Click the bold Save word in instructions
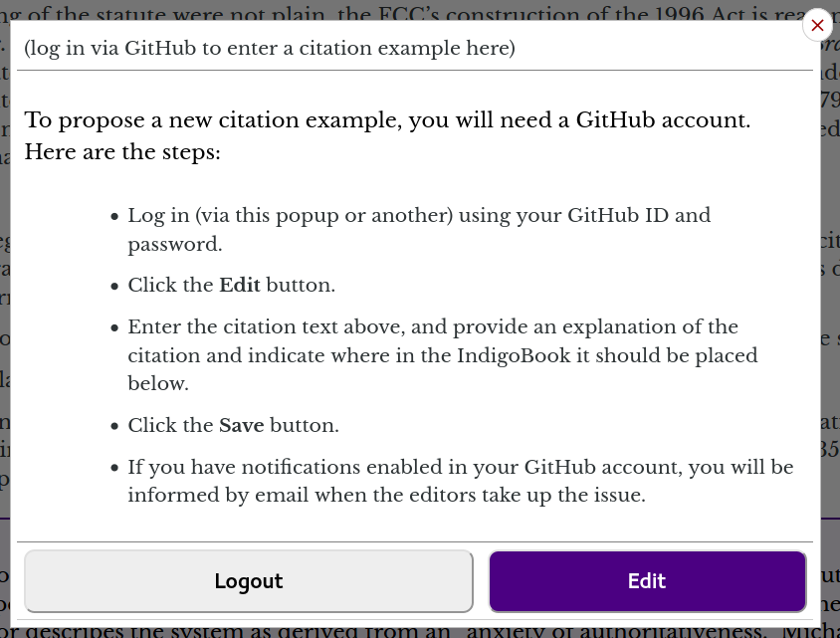This screenshot has height=638, width=840. [x=241, y=425]
